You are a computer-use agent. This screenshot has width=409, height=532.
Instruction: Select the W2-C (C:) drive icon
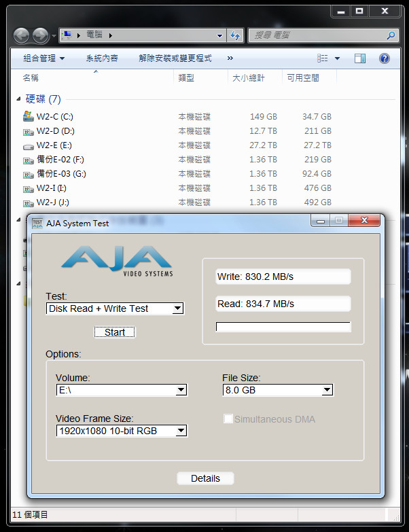pyautogui.click(x=29, y=116)
